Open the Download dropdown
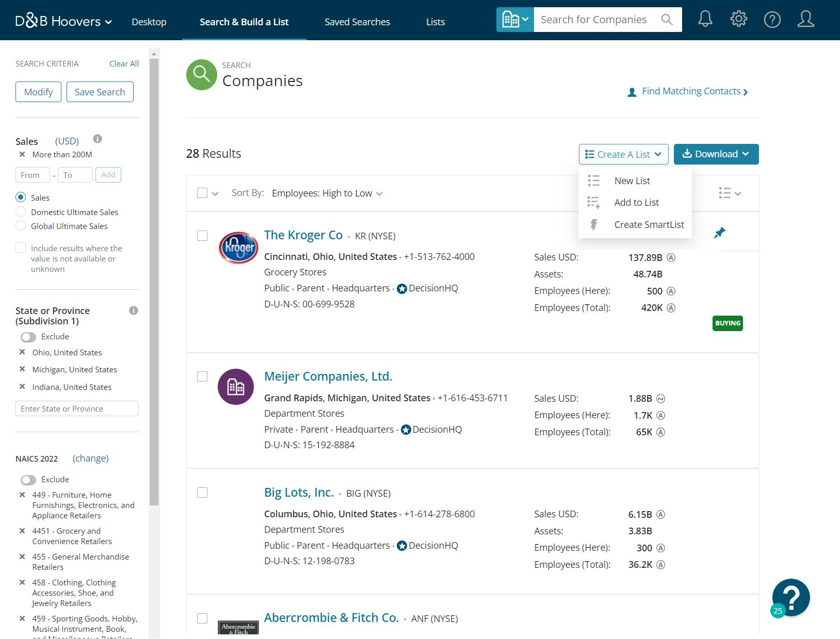 [x=716, y=154]
